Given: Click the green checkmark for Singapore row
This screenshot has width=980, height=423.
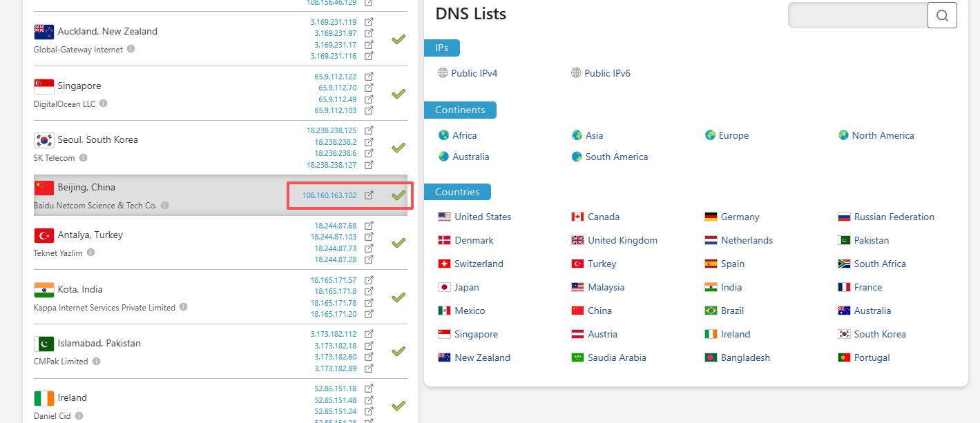Looking at the screenshot, I should pos(398,94).
